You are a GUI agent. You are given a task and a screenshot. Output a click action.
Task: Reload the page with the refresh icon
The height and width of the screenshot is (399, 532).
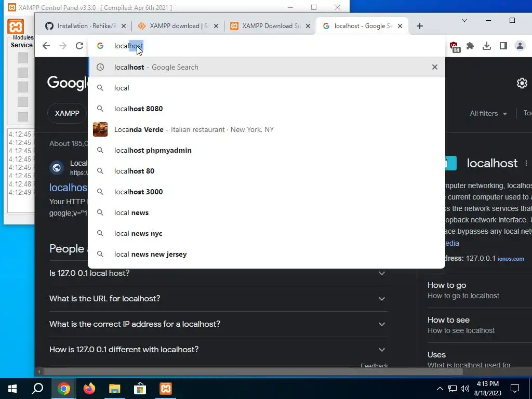pos(79,46)
